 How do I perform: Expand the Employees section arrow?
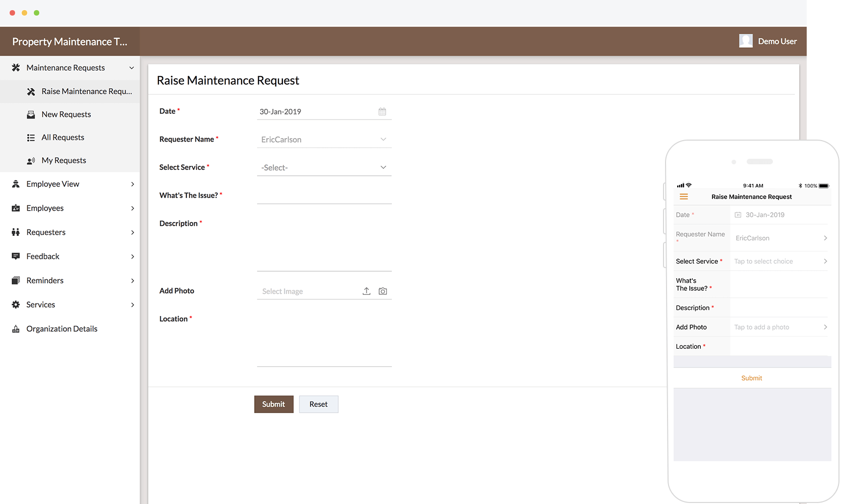133,208
